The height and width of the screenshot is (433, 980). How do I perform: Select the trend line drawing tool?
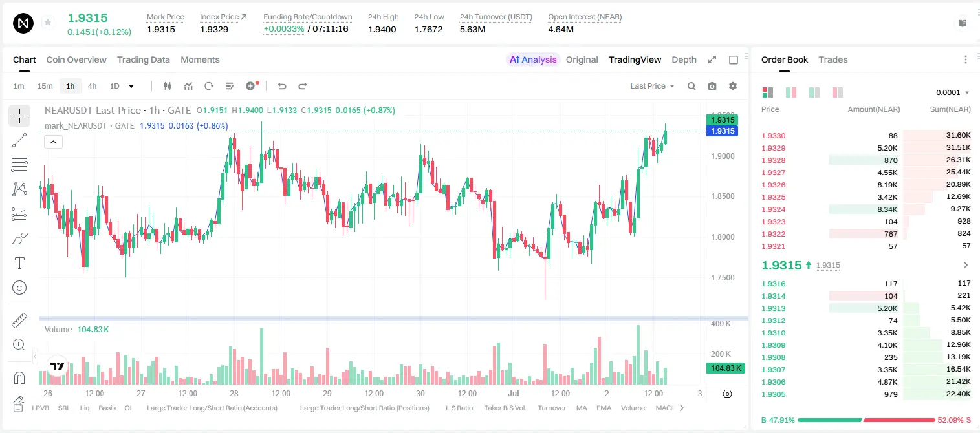point(19,140)
